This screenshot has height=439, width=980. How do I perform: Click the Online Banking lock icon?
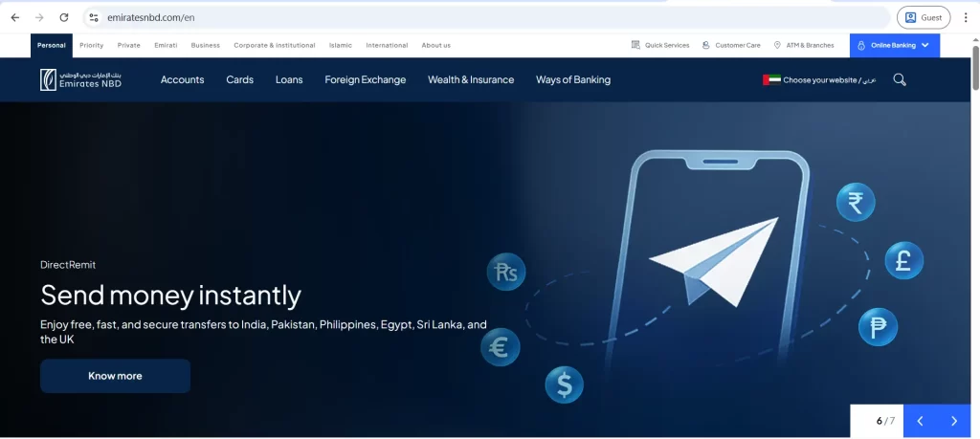point(861,46)
